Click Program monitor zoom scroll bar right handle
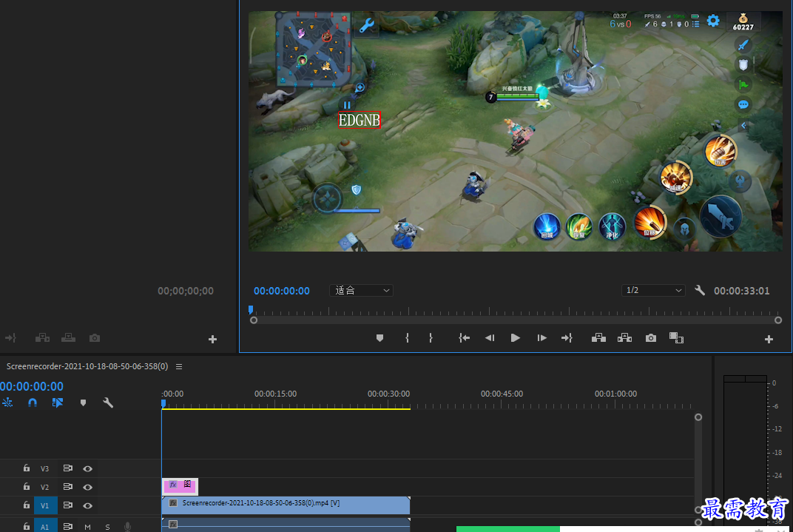 click(778, 320)
